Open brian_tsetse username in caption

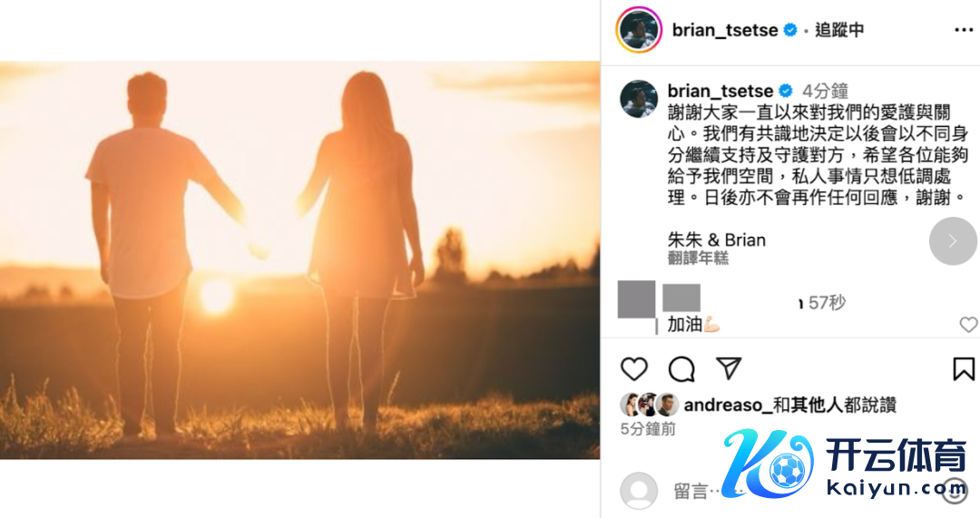tap(720, 92)
